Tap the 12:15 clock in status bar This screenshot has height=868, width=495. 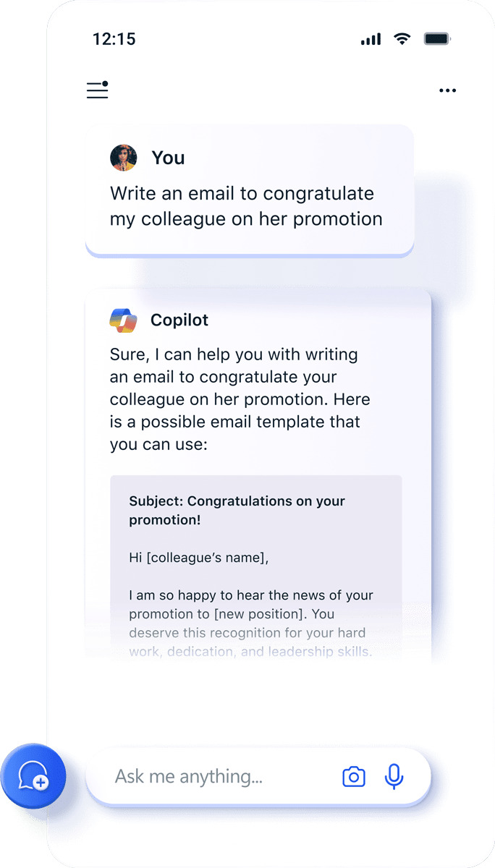coord(114,39)
